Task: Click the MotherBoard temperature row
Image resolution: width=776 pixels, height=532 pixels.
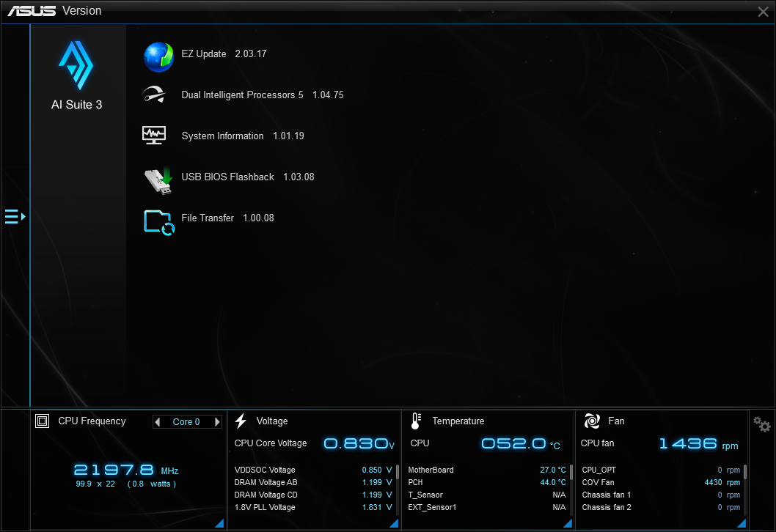Action: 487,470
